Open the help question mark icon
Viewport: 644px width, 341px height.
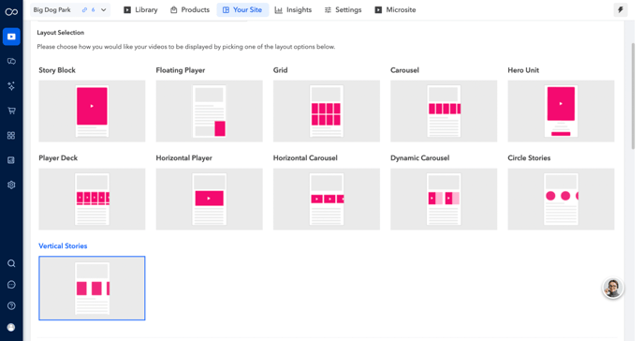click(11, 305)
